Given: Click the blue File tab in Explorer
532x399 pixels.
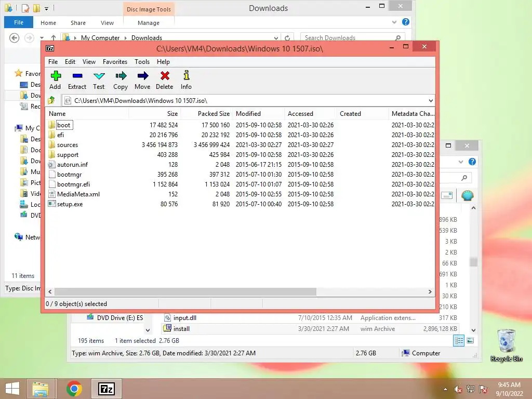Looking at the screenshot, I should pos(19,22).
